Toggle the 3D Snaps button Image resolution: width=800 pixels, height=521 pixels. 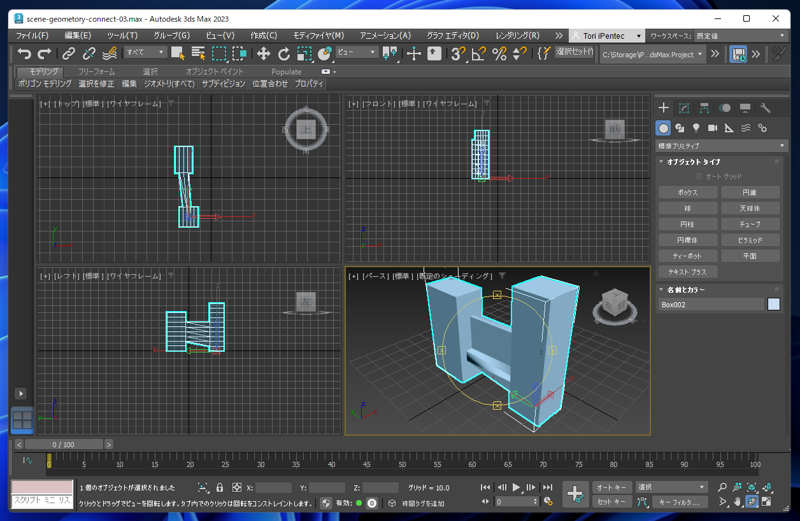(458, 54)
